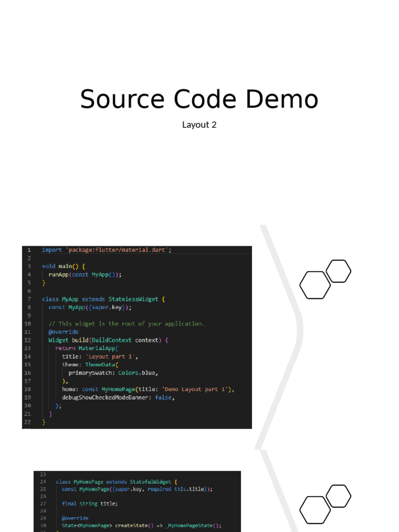This screenshot has width=399, height=532.
Task: Click line number 22 in the first code image
Action: click(x=28, y=422)
